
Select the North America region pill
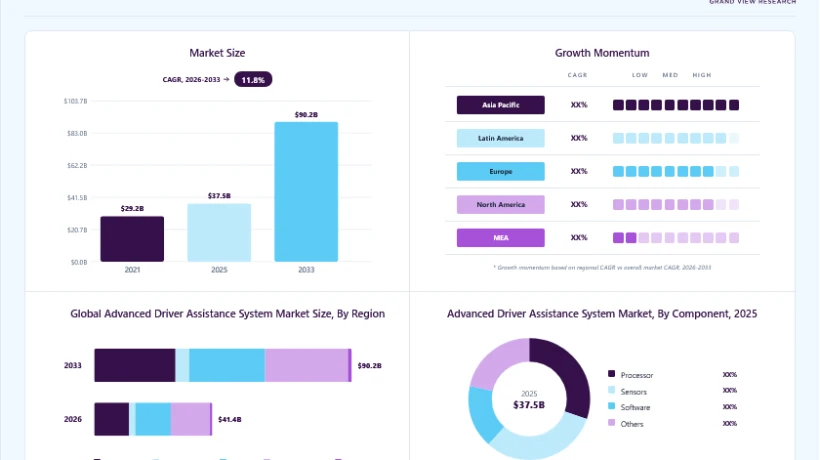[500, 204]
